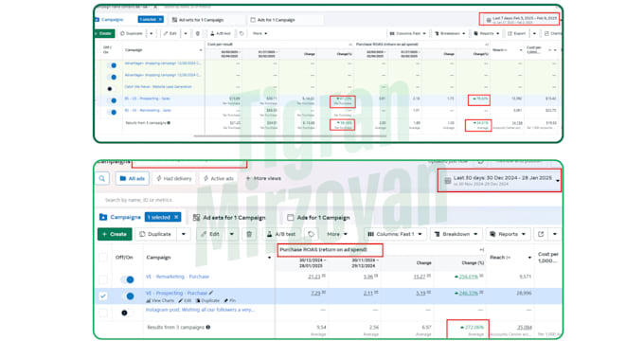Viewport: 644px width, 359px height.
Task: Uncheck the VE - Prospecting - Purchase row checkbox
Action: pyautogui.click(x=103, y=296)
